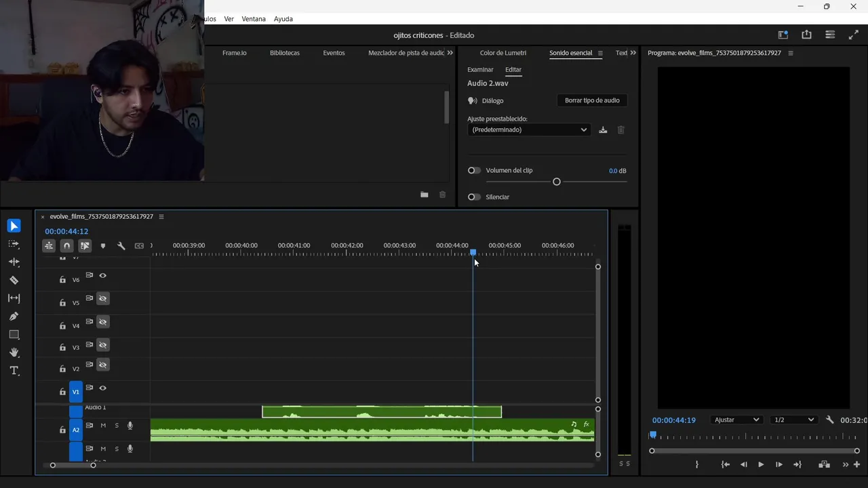Open Programa monitor panel menu
The width and height of the screenshot is (868, 488).
click(791, 53)
